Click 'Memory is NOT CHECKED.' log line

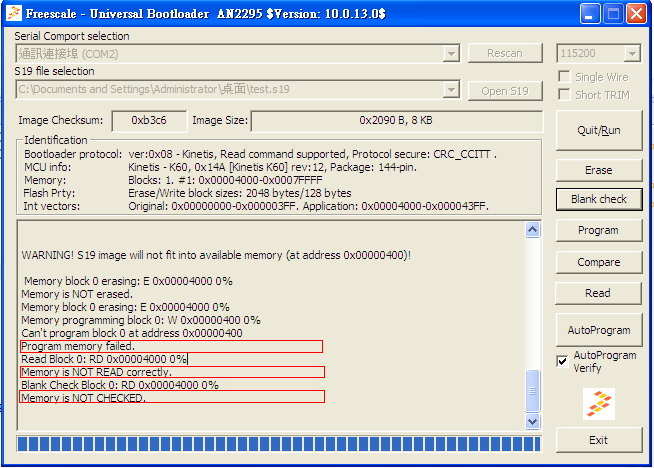[x=83, y=398]
